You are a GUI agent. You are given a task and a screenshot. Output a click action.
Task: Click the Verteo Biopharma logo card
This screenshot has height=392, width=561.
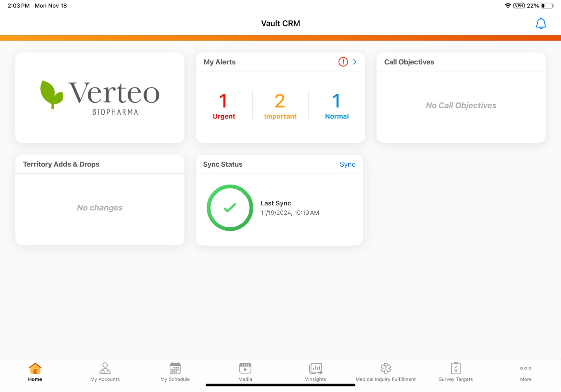click(x=100, y=98)
